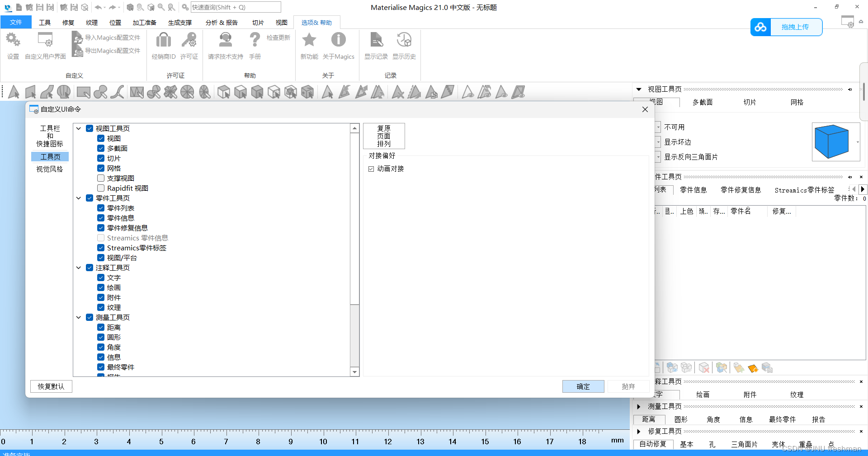Uncheck the 零件修复信息 checkbox
Image resolution: width=868 pixels, height=456 pixels.
[101, 228]
